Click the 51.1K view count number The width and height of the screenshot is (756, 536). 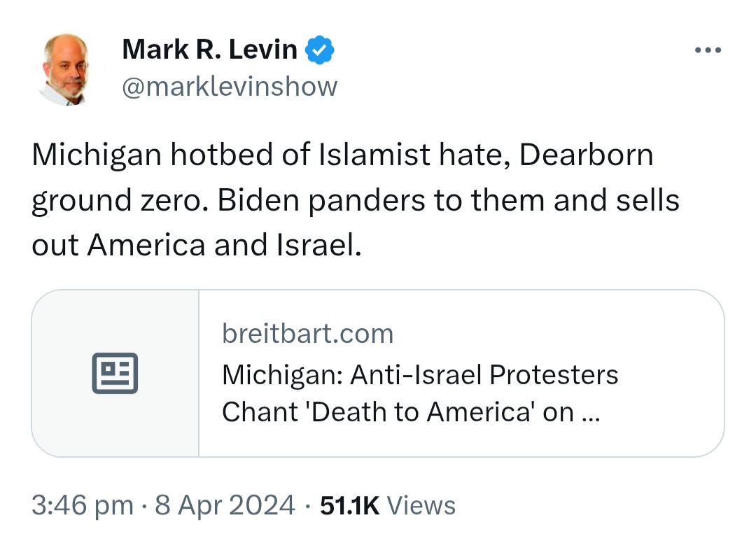point(349,505)
